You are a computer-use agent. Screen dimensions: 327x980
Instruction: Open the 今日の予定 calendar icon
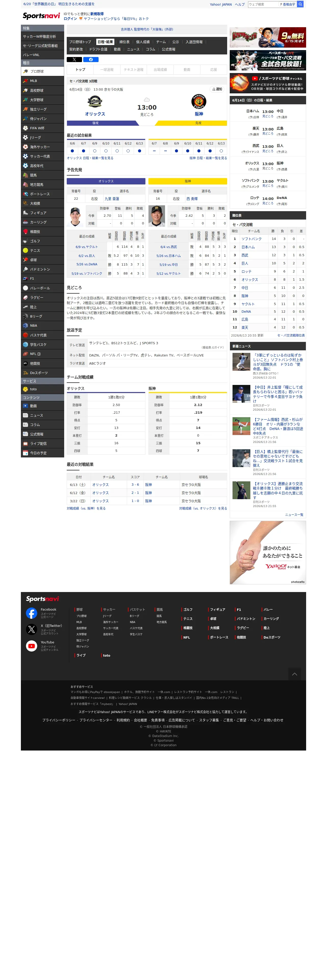pyautogui.click(x=25, y=453)
